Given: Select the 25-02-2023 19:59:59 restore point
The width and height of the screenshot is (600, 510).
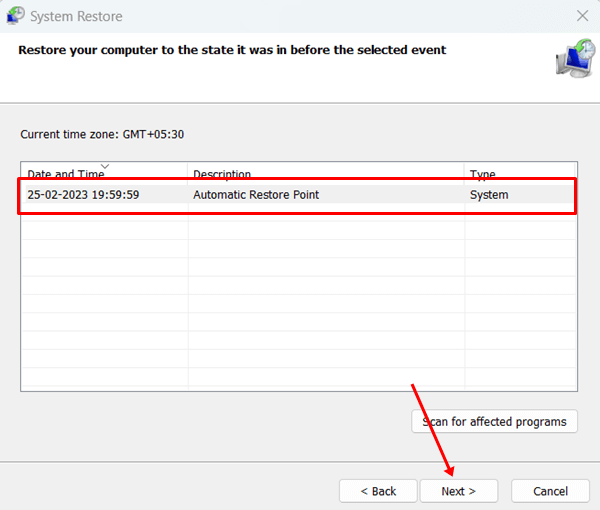Looking at the screenshot, I should pyautogui.click(x=83, y=195).
